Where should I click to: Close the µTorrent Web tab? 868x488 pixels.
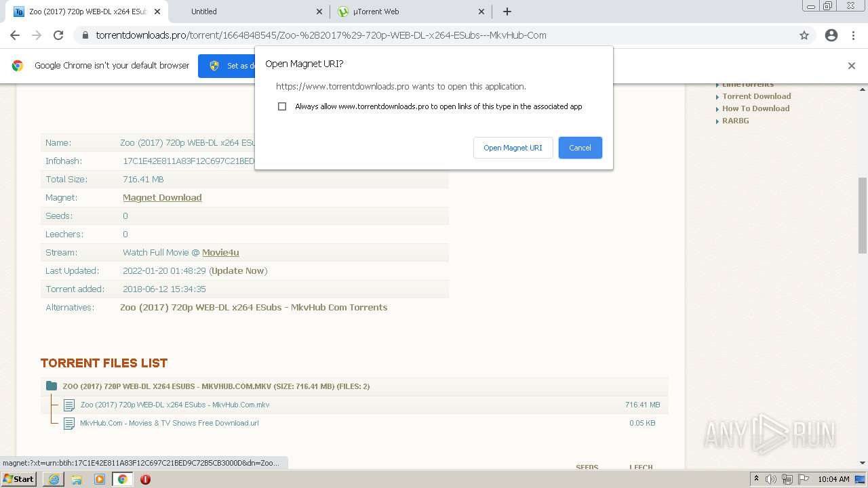pos(481,12)
